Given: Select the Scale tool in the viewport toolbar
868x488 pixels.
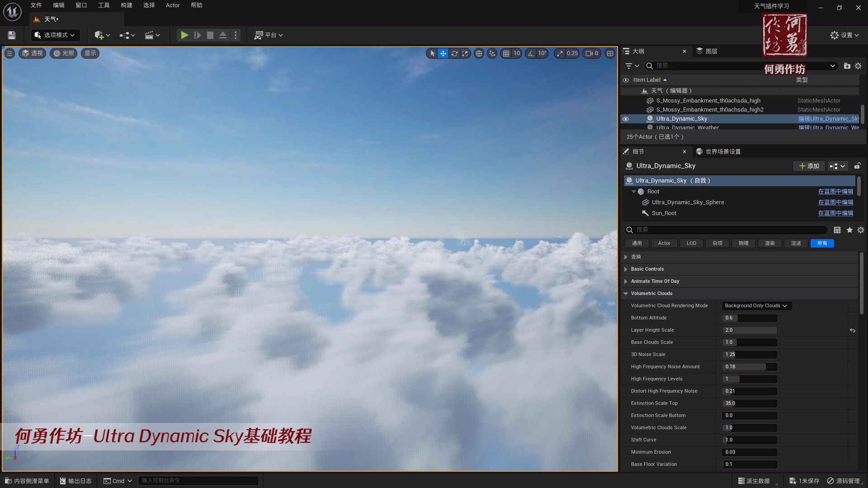Looking at the screenshot, I should 465,53.
